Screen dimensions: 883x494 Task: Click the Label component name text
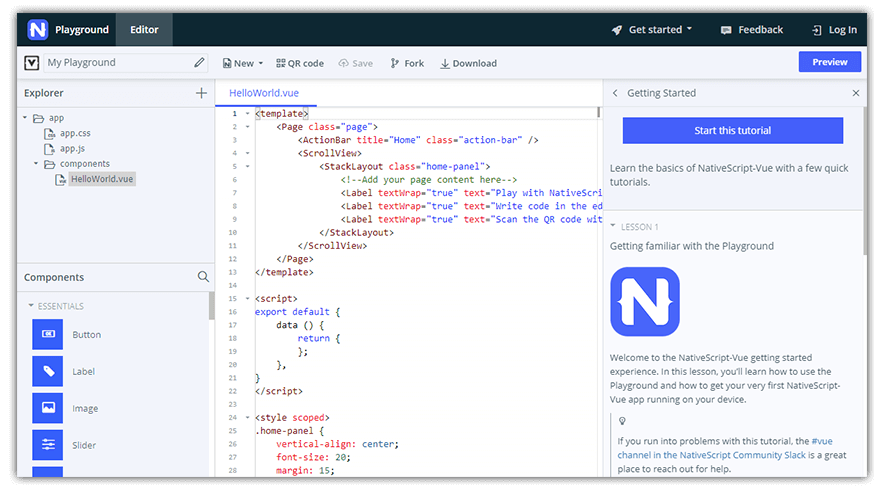point(83,372)
